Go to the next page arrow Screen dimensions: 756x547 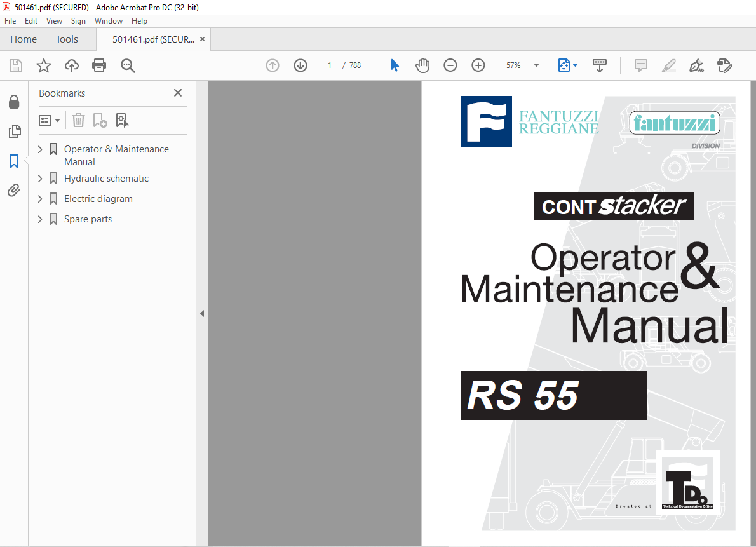(x=300, y=65)
